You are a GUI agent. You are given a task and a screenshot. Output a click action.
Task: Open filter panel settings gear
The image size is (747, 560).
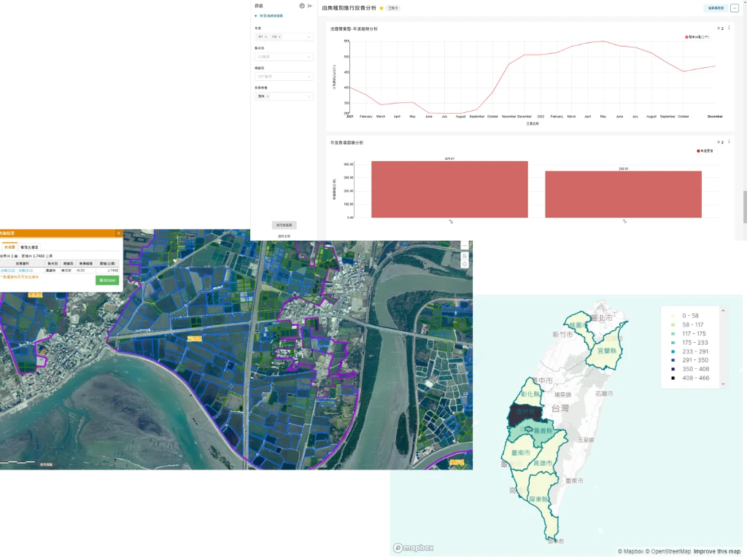pyautogui.click(x=302, y=6)
